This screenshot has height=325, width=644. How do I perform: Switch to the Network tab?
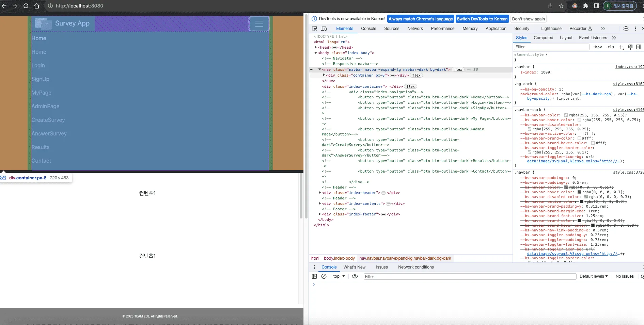point(415,29)
